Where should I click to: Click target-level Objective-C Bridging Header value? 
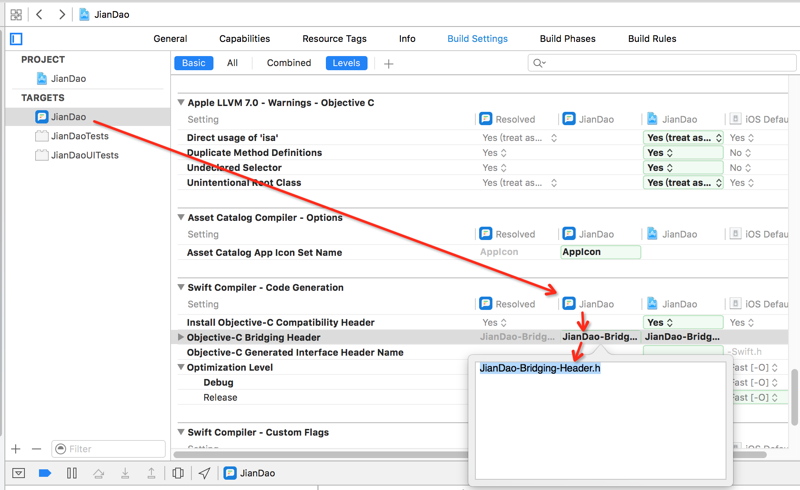click(599, 337)
